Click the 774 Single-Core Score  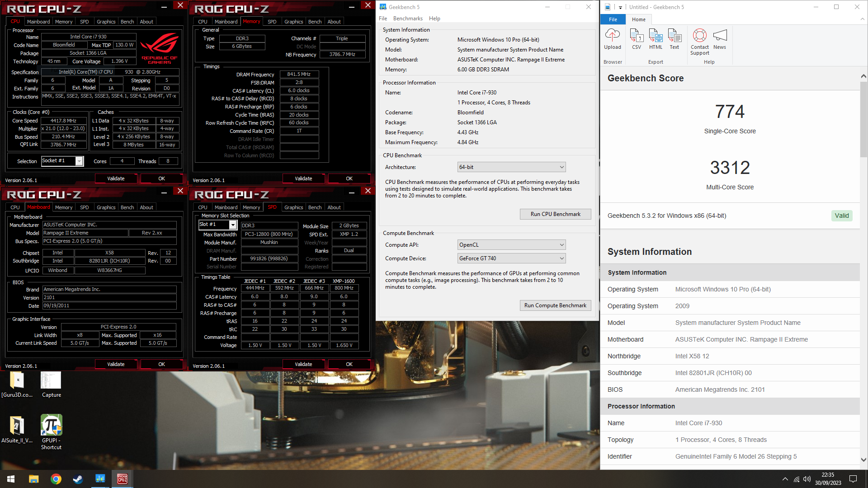pos(730,112)
